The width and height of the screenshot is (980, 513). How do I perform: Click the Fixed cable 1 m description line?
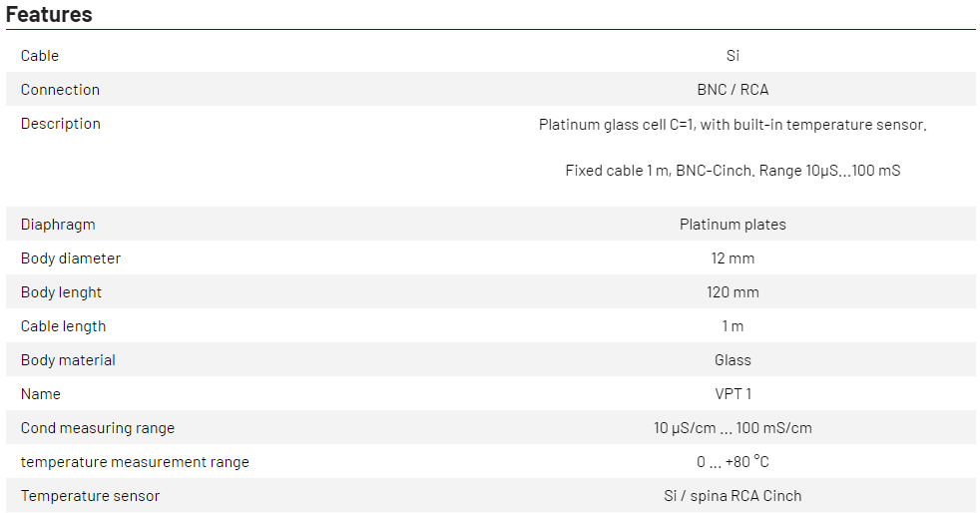pyautogui.click(x=733, y=171)
